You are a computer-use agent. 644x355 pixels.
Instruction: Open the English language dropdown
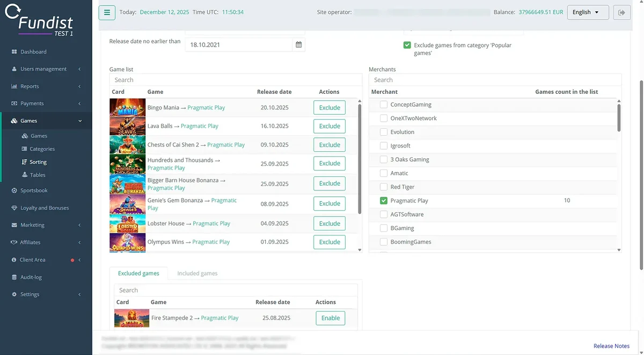588,12
